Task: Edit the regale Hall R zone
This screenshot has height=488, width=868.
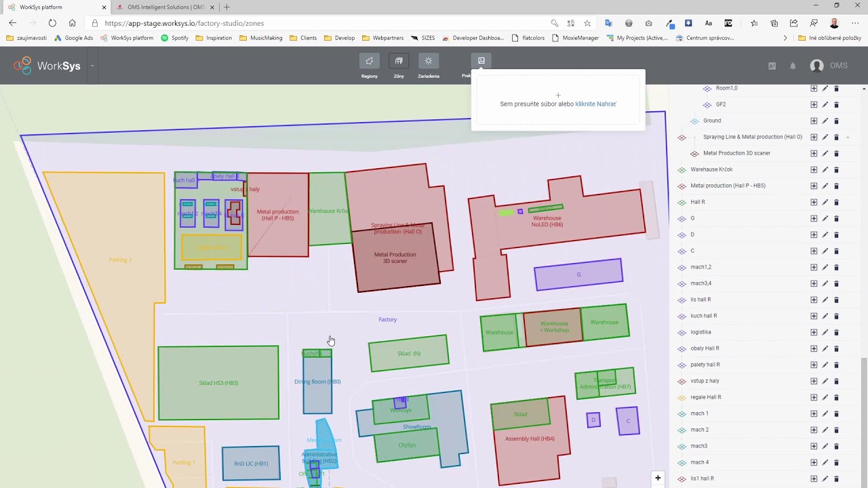Action: (825, 397)
